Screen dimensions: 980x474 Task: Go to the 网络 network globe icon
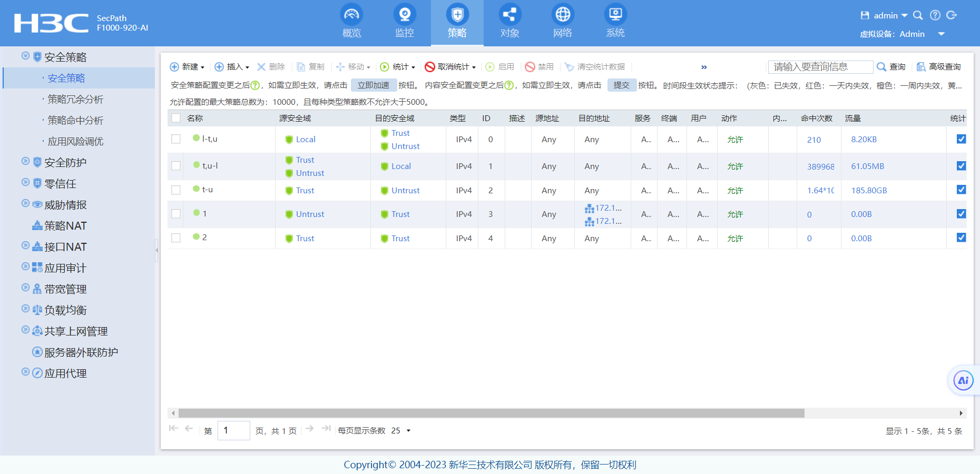click(x=563, y=15)
